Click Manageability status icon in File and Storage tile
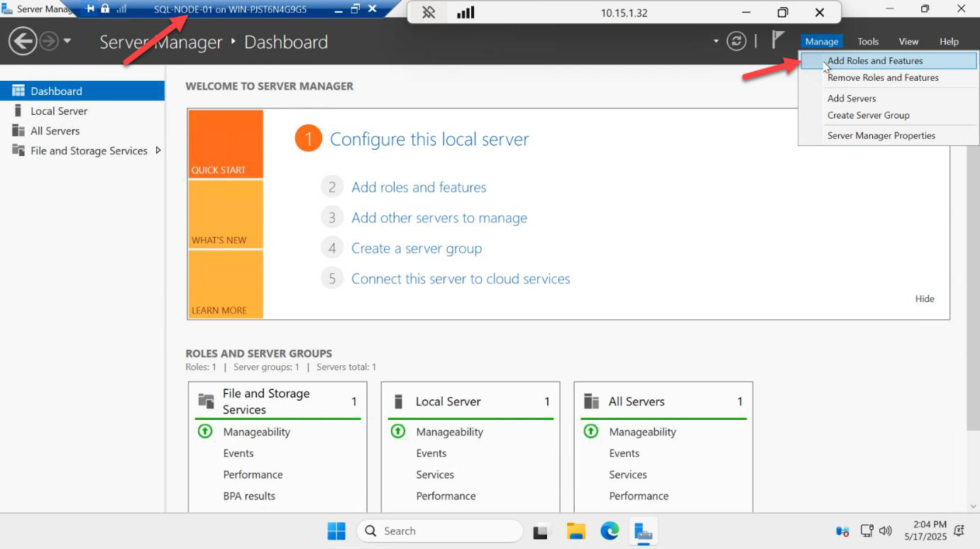This screenshot has height=549, width=980. [x=205, y=431]
